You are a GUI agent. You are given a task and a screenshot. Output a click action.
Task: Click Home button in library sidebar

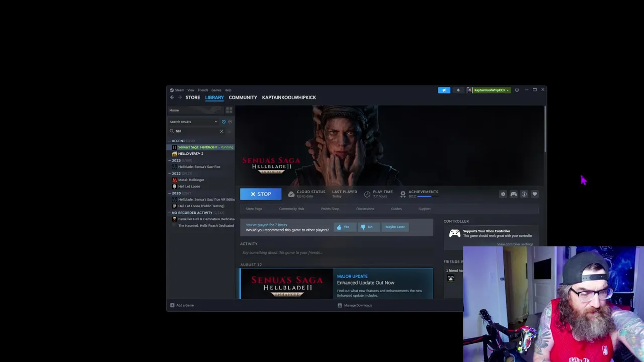click(195, 110)
